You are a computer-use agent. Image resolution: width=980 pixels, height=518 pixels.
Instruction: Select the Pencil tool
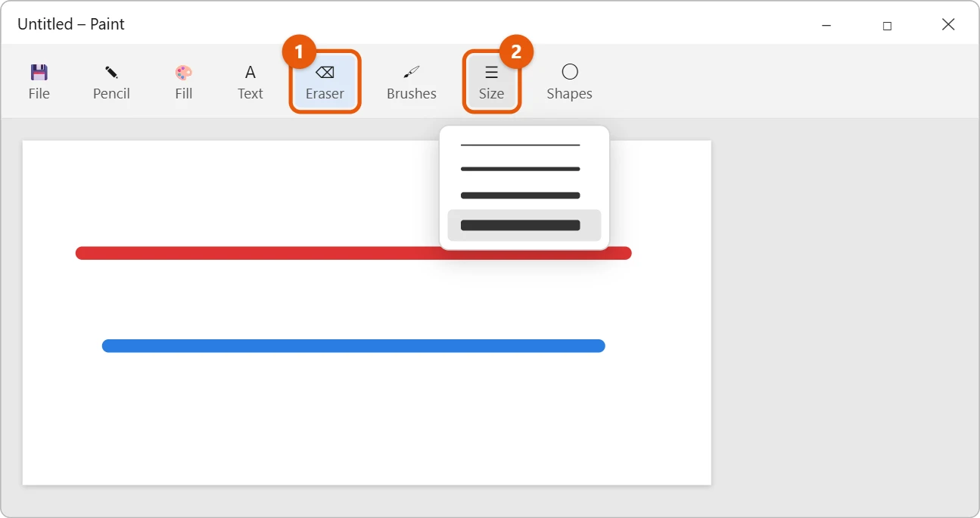(x=111, y=83)
